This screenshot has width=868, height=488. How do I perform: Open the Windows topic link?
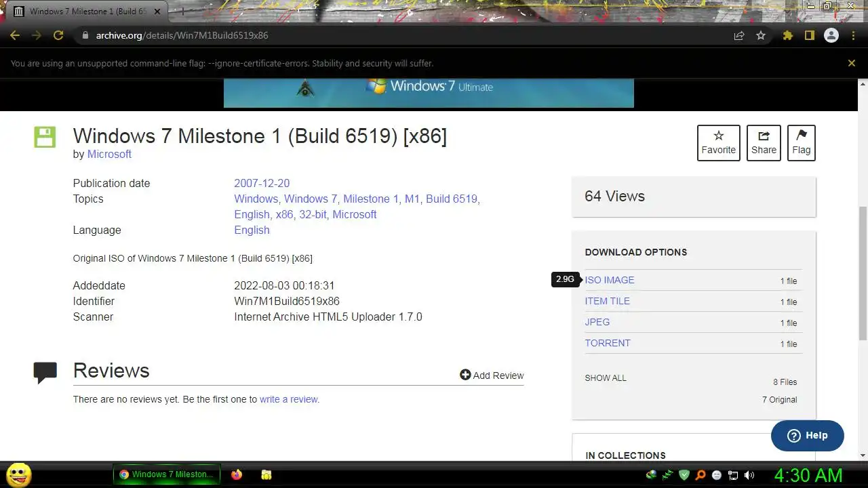click(x=256, y=199)
